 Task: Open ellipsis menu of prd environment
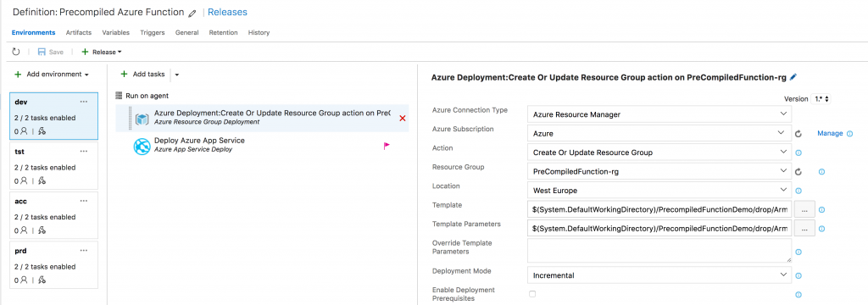84,251
